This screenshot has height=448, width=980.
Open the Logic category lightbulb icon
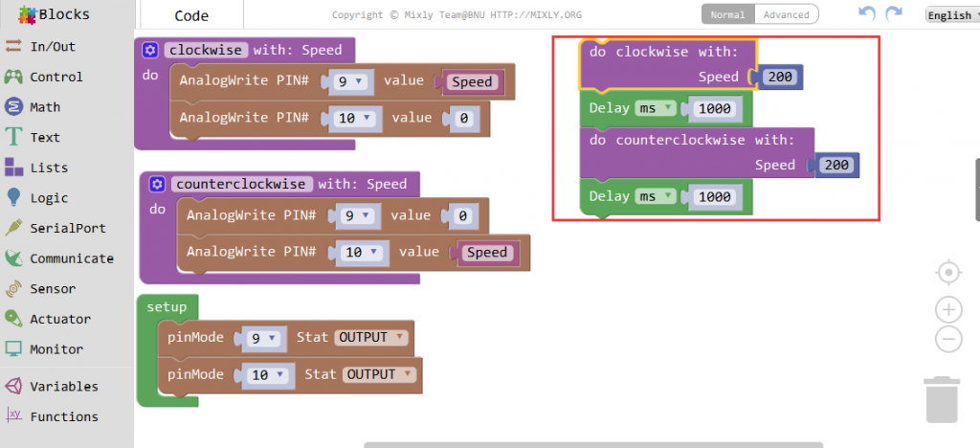pyautogui.click(x=13, y=197)
